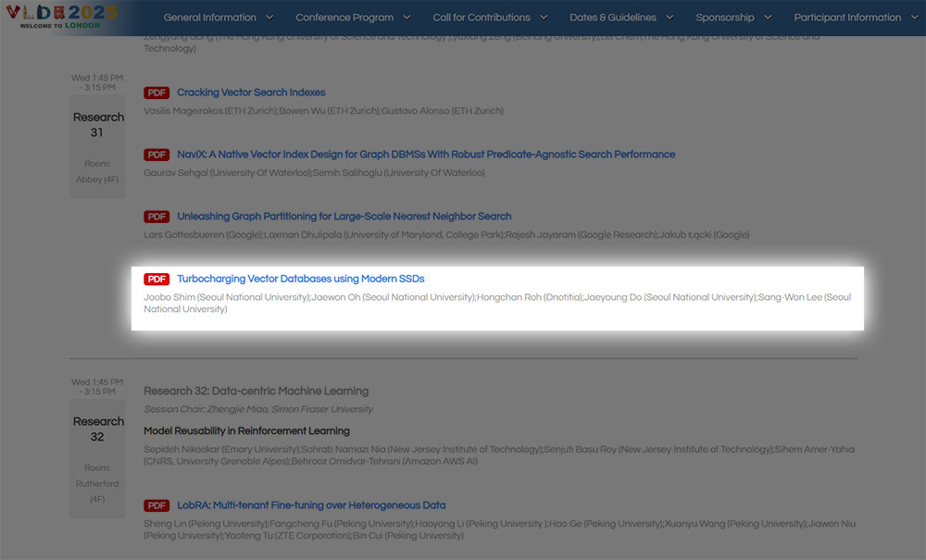Open the LobRA Multi-tenant Fine-tuning paper link
The width and height of the screenshot is (926, 560).
click(x=311, y=505)
